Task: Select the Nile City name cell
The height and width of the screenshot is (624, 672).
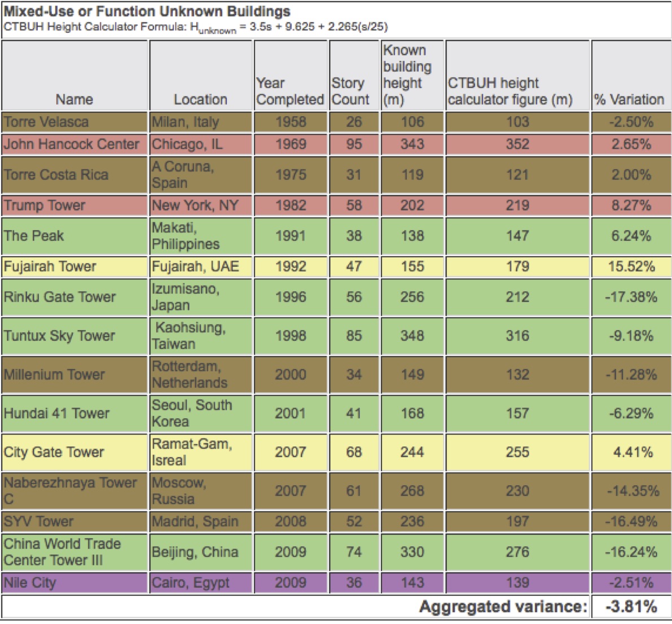Action: tap(30, 582)
